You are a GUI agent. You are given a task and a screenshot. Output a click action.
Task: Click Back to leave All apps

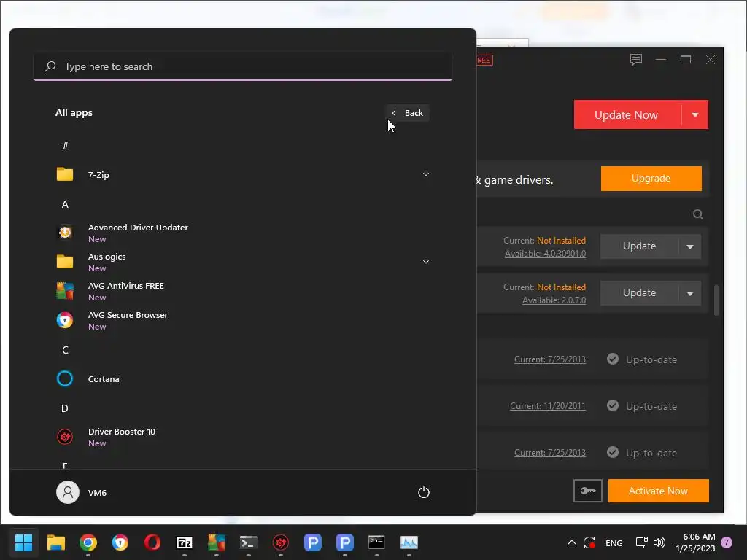pyautogui.click(x=407, y=113)
